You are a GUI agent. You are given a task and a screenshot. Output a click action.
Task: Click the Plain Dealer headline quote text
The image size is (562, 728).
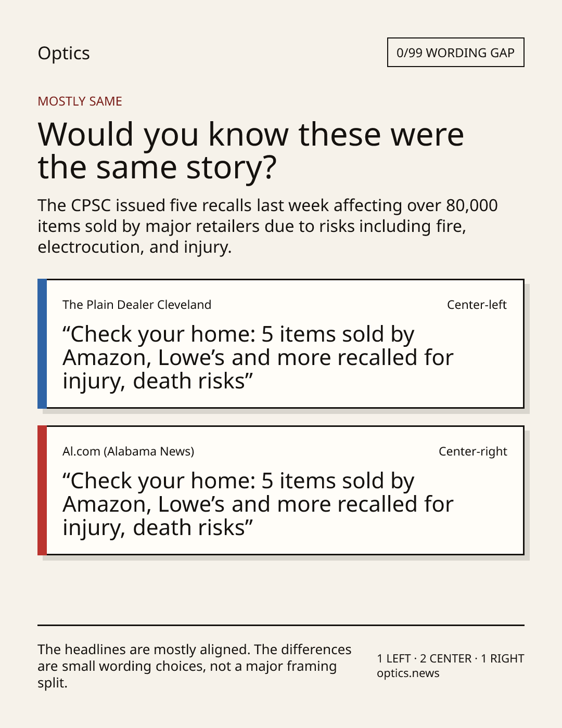pos(258,358)
